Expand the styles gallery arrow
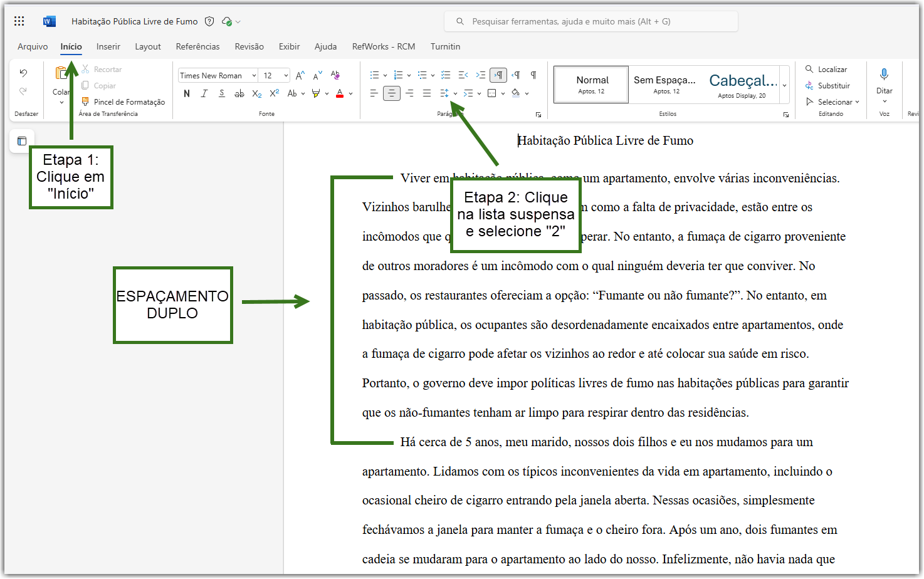924x579 pixels. click(784, 85)
